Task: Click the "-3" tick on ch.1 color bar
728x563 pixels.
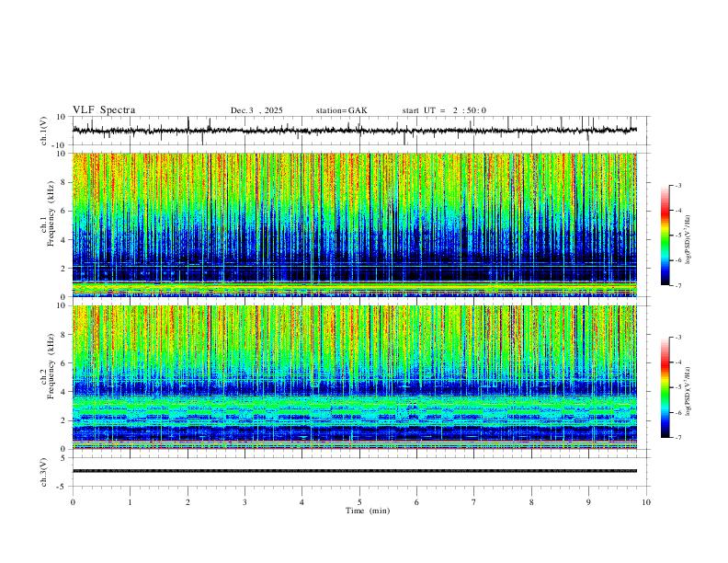Action: coord(678,185)
